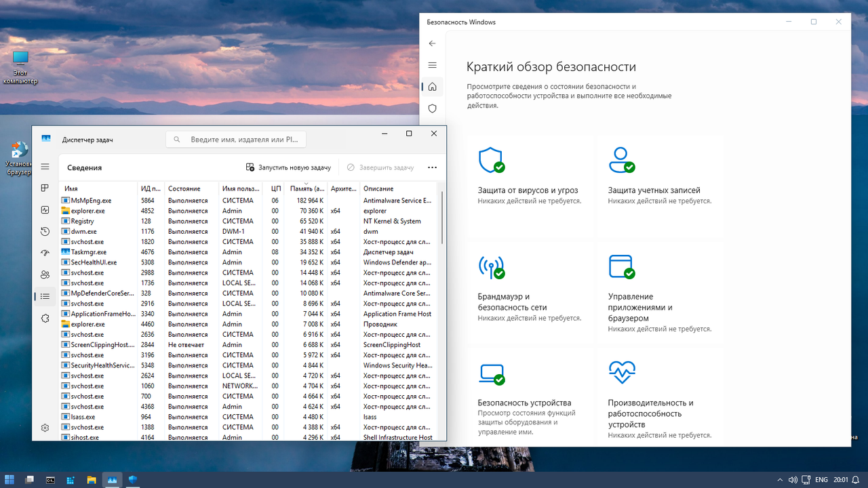
Task: Sort by Имя польз... column header
Action: coord(242,188)
